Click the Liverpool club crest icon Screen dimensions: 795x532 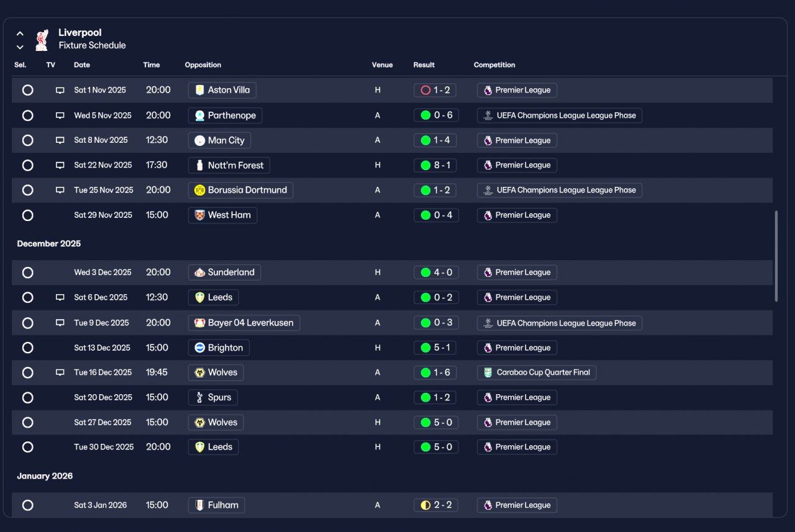[x=42, y=39]
